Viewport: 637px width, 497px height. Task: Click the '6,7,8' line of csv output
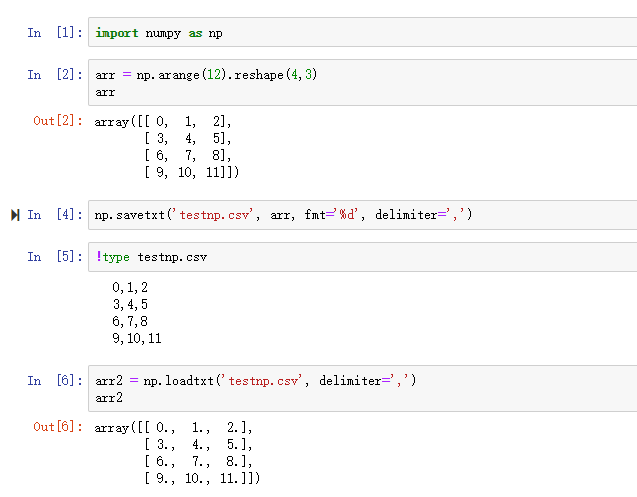pos(130,321)
